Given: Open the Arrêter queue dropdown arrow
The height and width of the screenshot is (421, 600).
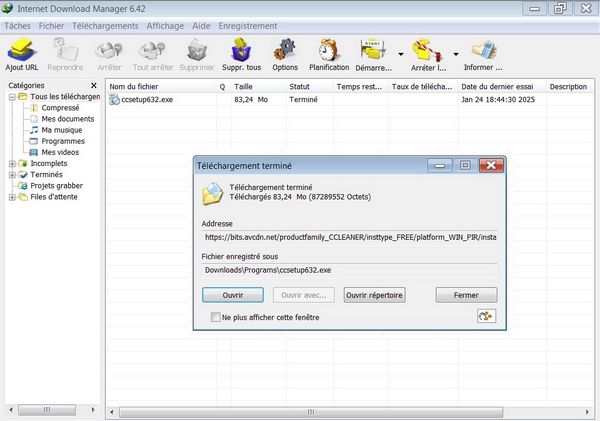Looking at the screenshot, I should click(456, 54).
